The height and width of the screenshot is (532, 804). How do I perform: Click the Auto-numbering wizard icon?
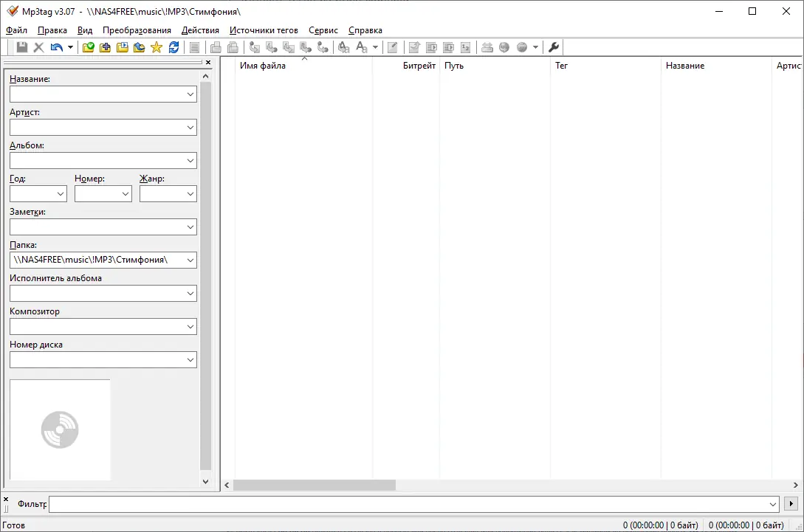466,47
